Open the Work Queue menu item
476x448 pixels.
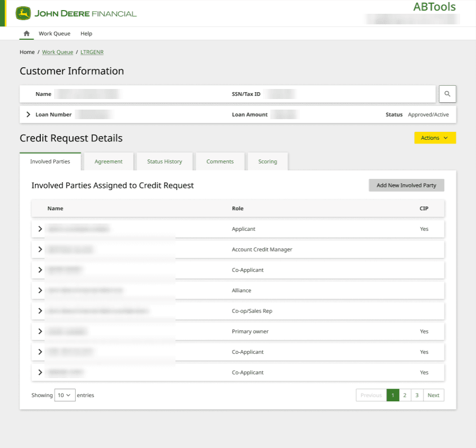click(55, 34)
